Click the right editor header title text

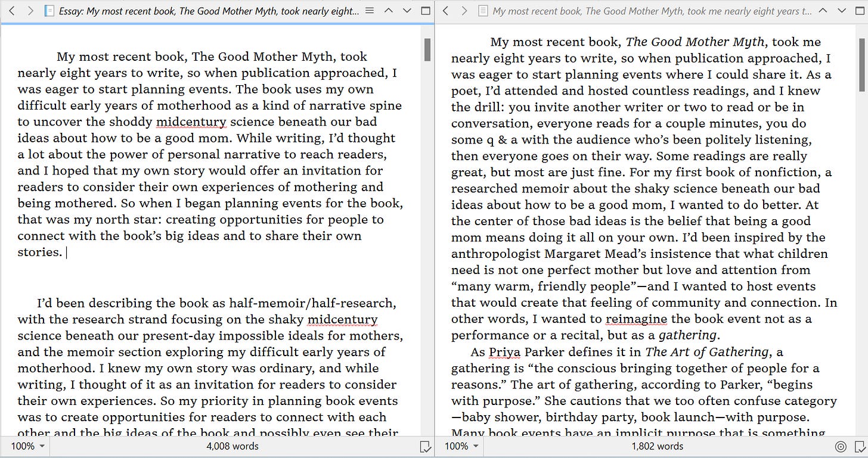coord(652,11)
